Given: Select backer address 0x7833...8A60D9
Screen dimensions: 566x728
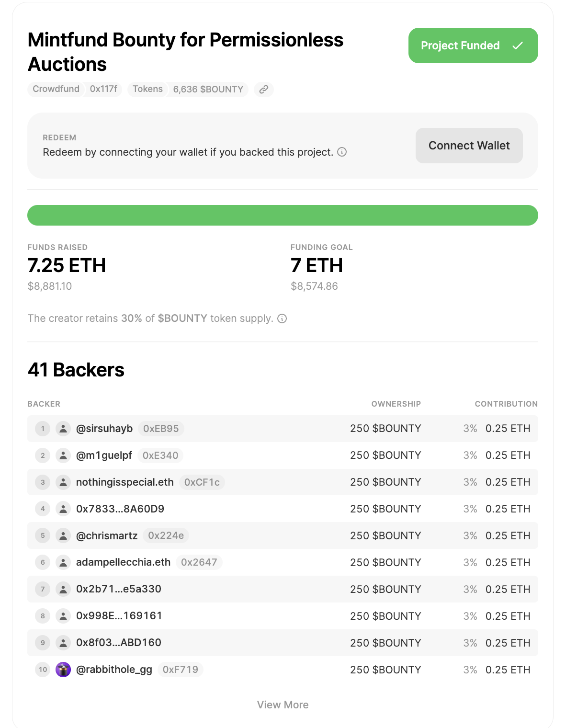Looking at the screenshot, I should click(x=120, y=509).
